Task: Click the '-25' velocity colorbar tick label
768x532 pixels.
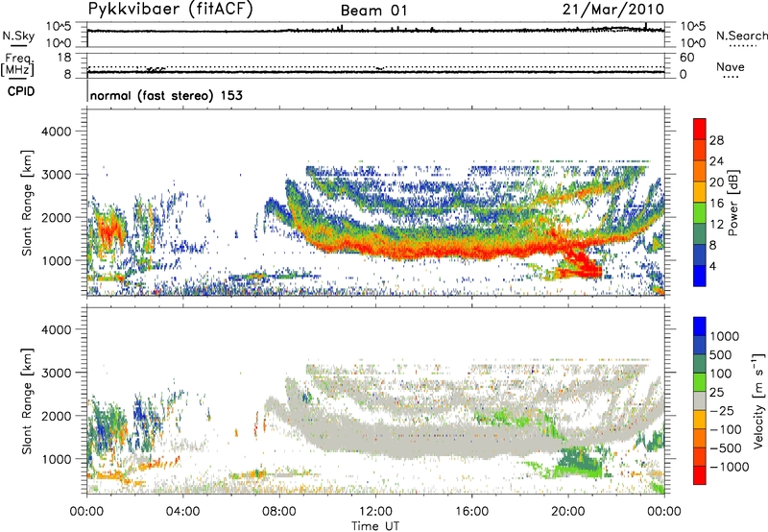Action: (722, 410)
